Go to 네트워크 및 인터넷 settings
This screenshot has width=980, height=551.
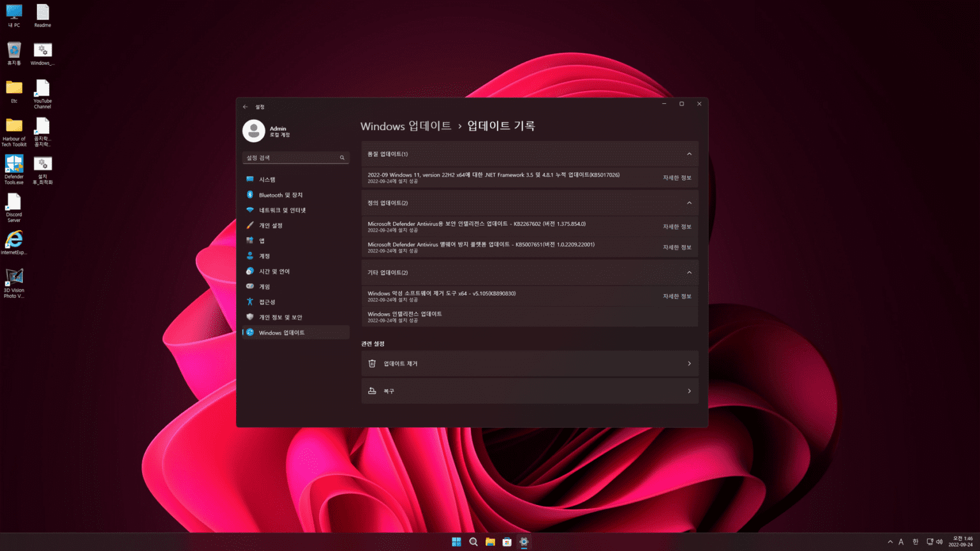pos(296,210)
